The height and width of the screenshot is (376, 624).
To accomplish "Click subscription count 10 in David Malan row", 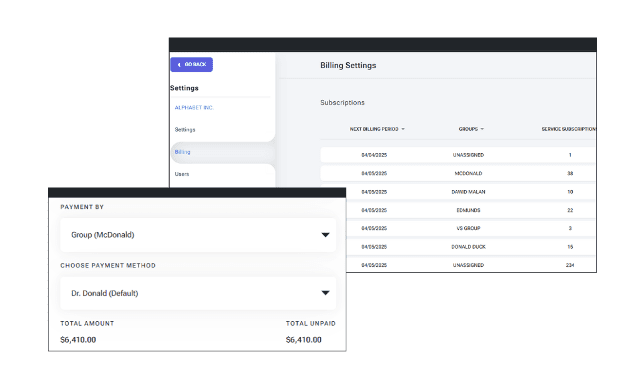I will pos(570,192).
